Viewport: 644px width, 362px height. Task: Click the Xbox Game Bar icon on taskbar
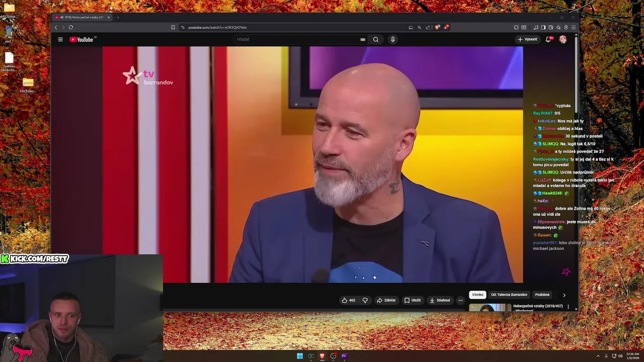pos(311,356)
